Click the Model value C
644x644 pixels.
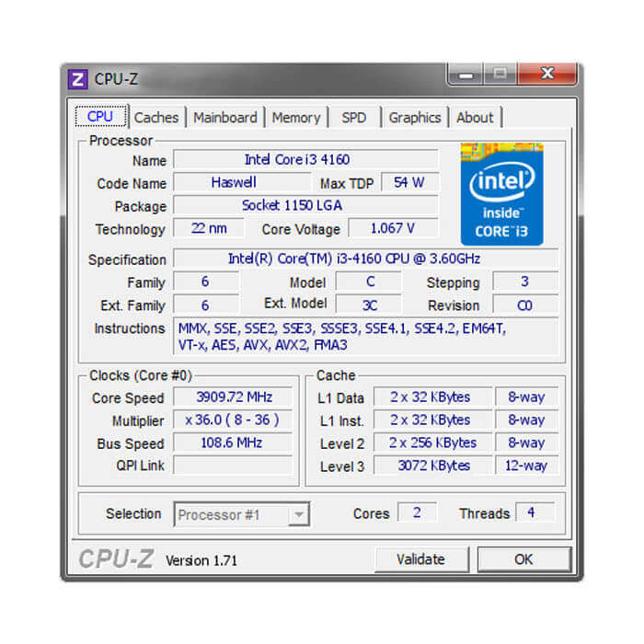pyautogui.click(x=368, y=282)
